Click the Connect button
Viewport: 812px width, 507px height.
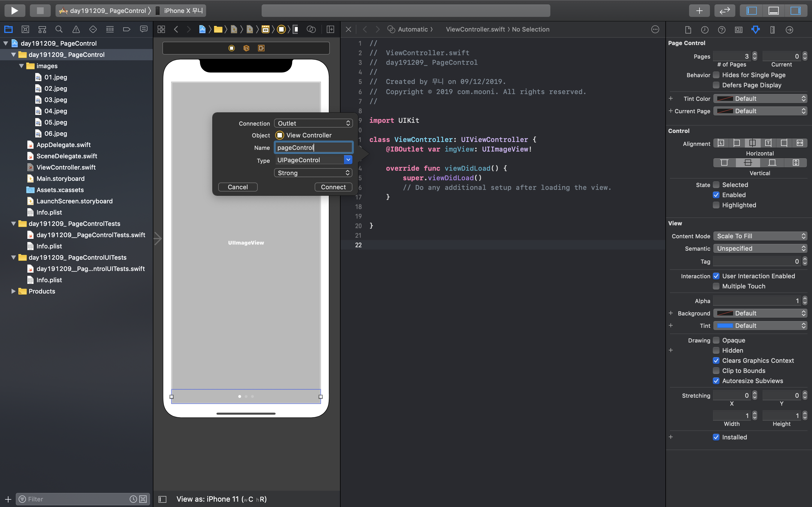(333, 187)
